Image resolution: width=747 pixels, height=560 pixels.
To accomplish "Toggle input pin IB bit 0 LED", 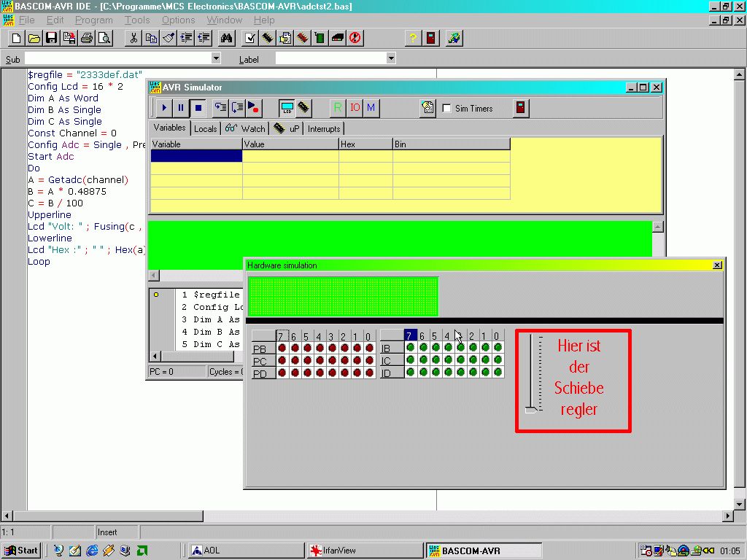I will 498,348.
